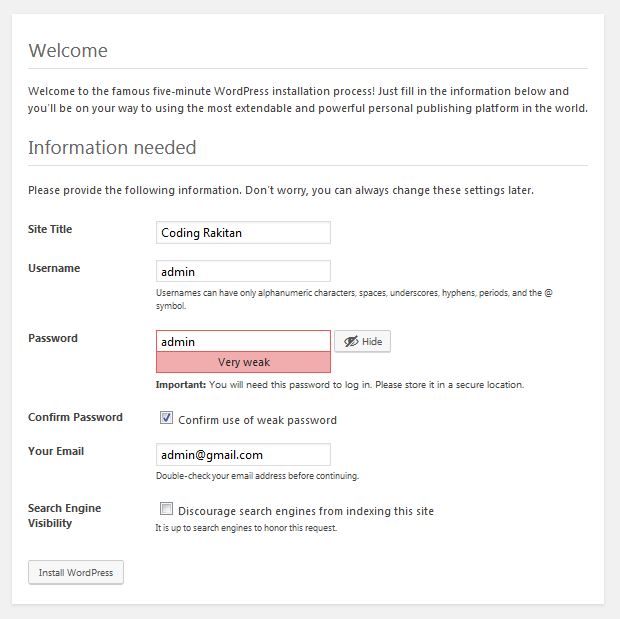Image resolution: width=620 pixels, height=619 pixels.
Task: Click the Your Email input field
Action: 243,454
